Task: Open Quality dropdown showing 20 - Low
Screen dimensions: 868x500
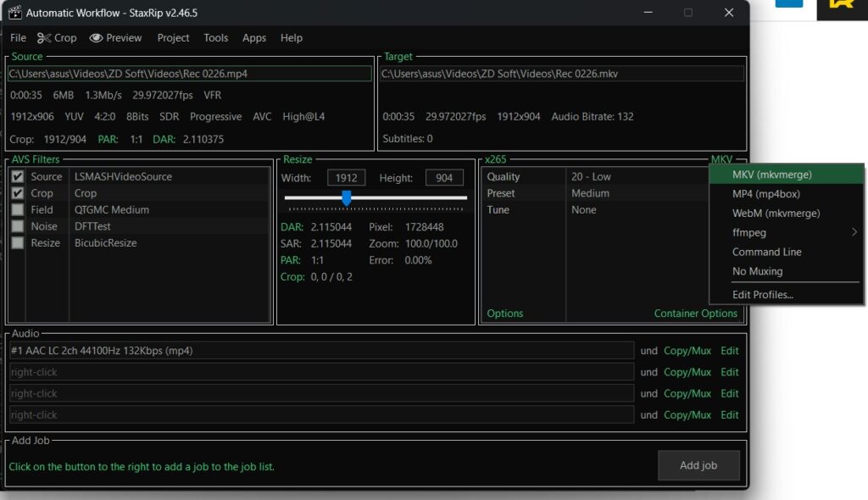Action: tap(591, 177)
